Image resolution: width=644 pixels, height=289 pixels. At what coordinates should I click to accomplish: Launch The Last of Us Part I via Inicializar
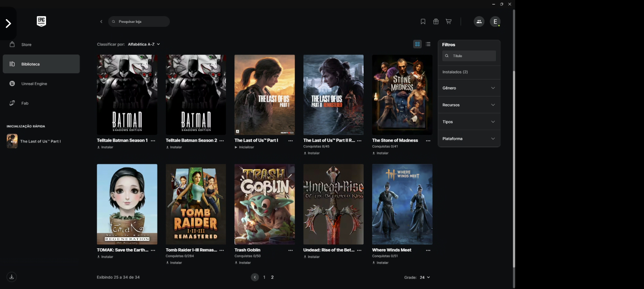[x=244, y=147]
